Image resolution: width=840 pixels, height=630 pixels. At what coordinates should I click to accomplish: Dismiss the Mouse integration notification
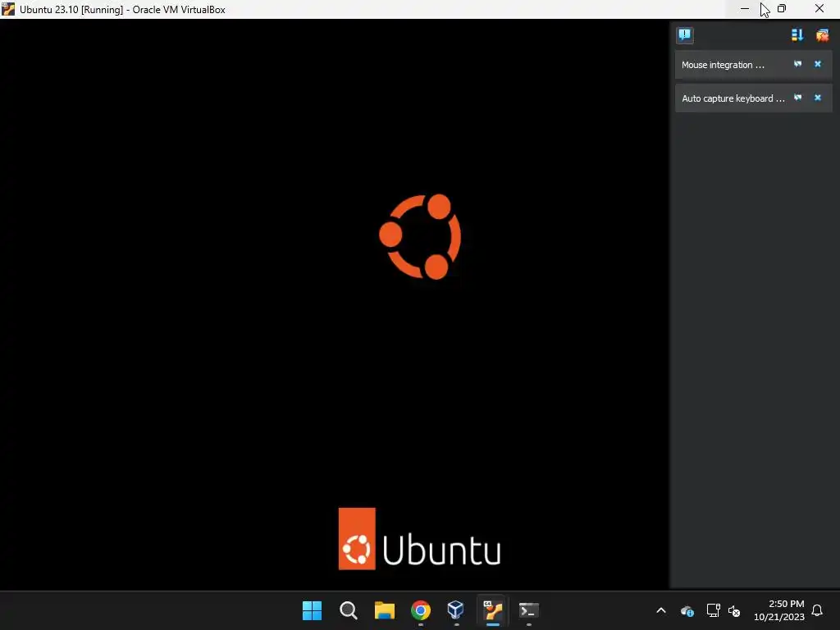[818, 64]
